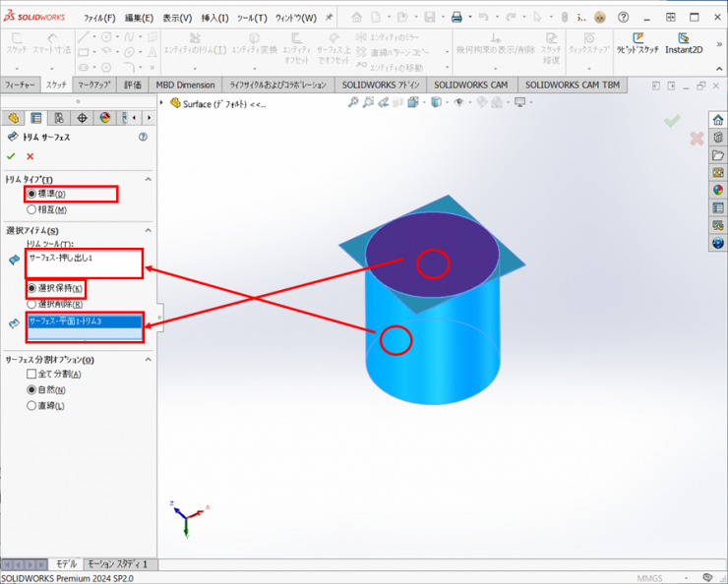Open the DimXpertManager crosshair tab icon

(82, 118)
